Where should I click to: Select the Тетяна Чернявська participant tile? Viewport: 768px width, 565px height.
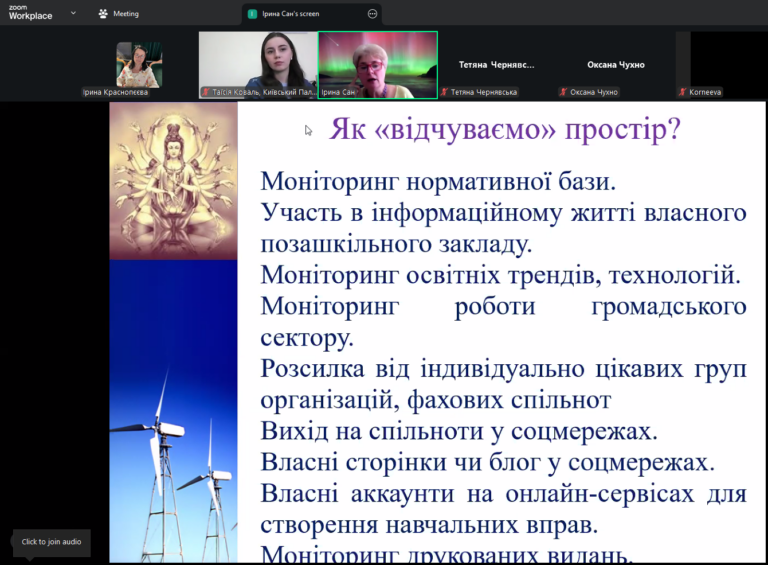coord(497,65)
